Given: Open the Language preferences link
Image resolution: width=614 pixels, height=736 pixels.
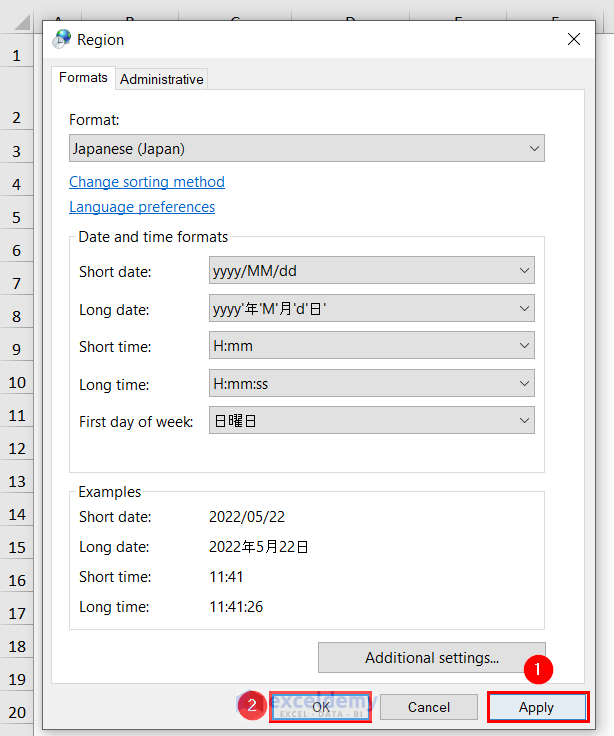Looking at the screenshot, I should (142, 207).
